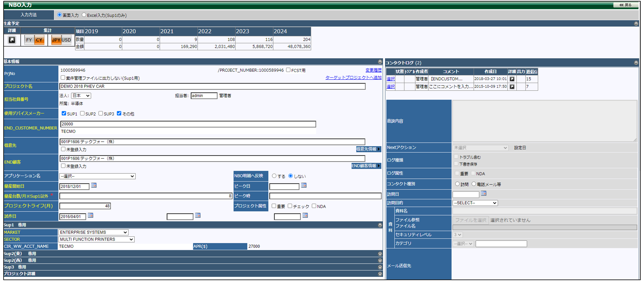
Task: Check チェック project attribute
Action: point(290,206)
